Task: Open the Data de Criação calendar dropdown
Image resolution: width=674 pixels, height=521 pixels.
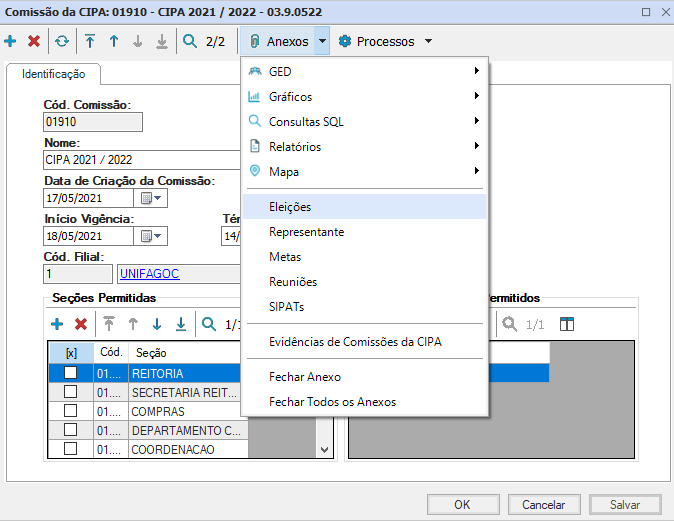Action: click(x=152, y=198)
